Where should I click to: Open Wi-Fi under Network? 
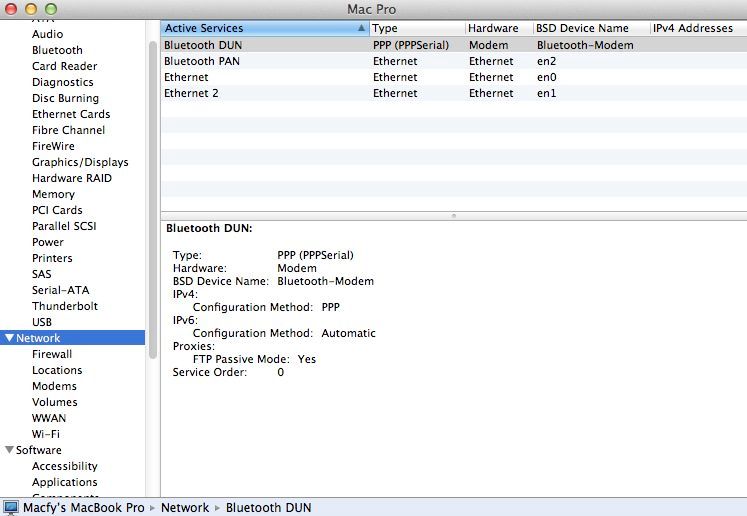point(45,434)
